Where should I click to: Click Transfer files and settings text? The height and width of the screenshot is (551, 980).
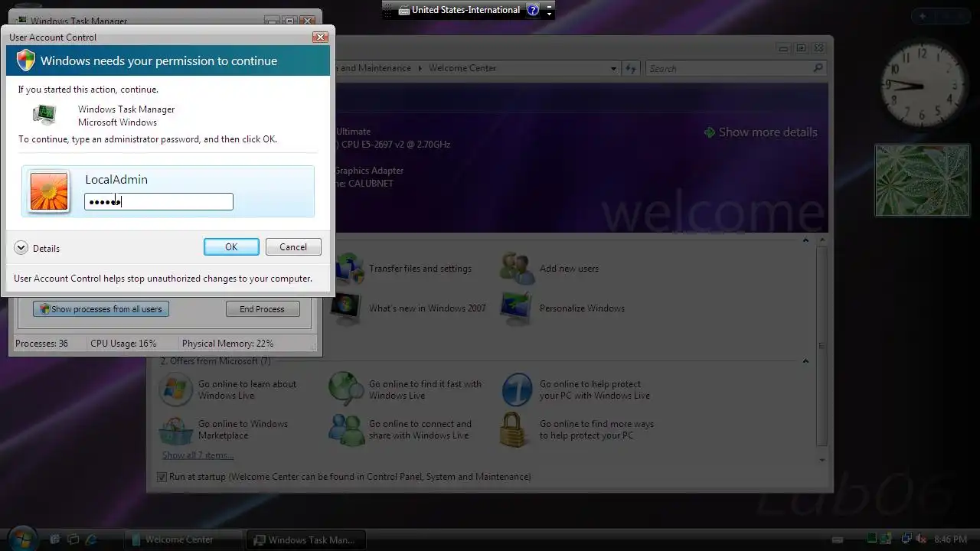point(420,269)
